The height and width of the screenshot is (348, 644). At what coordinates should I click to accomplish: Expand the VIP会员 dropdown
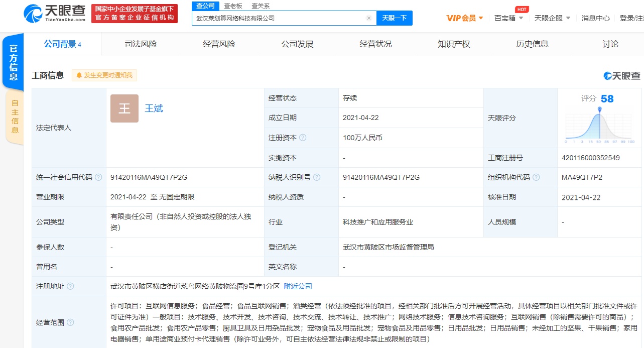pyautogui.click(x=465, y=18)
